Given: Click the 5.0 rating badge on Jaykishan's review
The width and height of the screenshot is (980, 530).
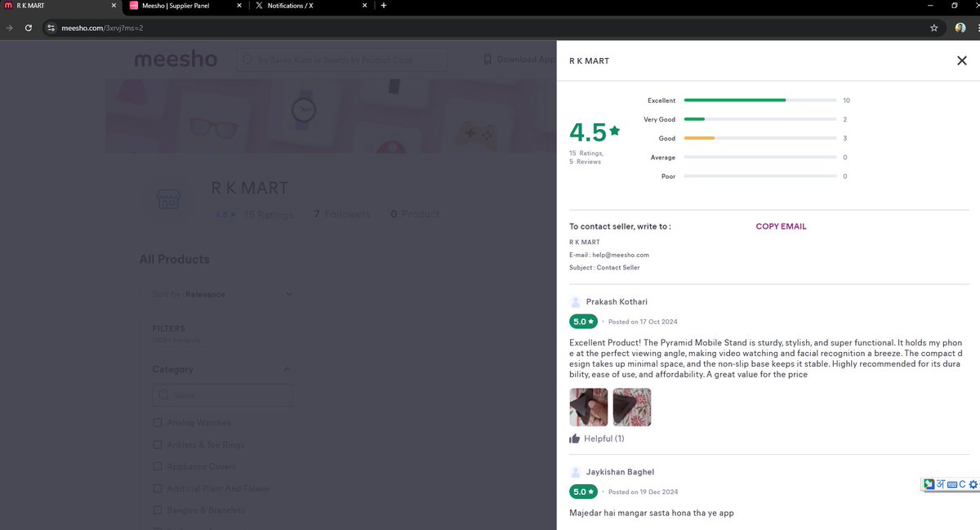Looking at the screenshot, I should click(x=583, y=492).
